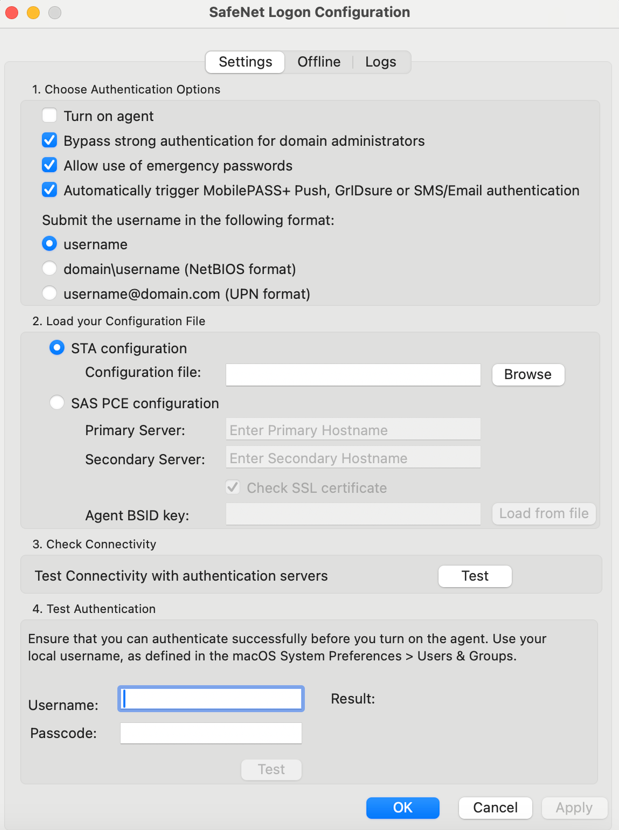Click the OK button
619x830 pixels.
402,807
